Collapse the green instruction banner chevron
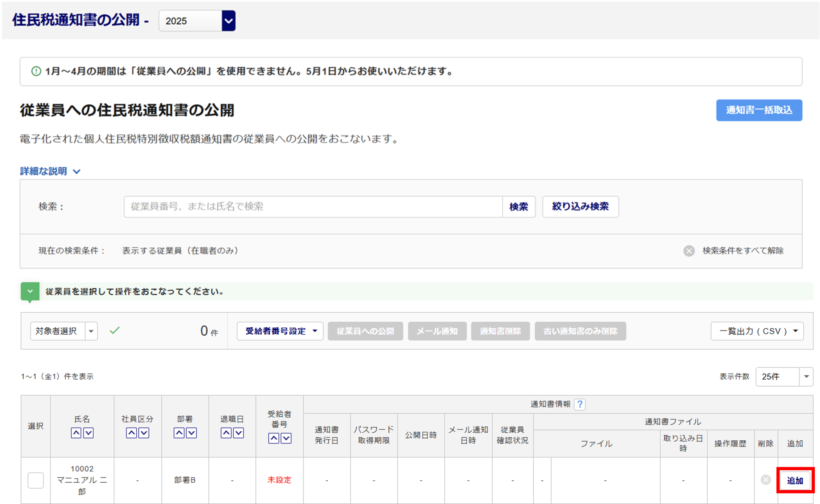This screenshot has height=504, width=820. (x=30, y=291)
